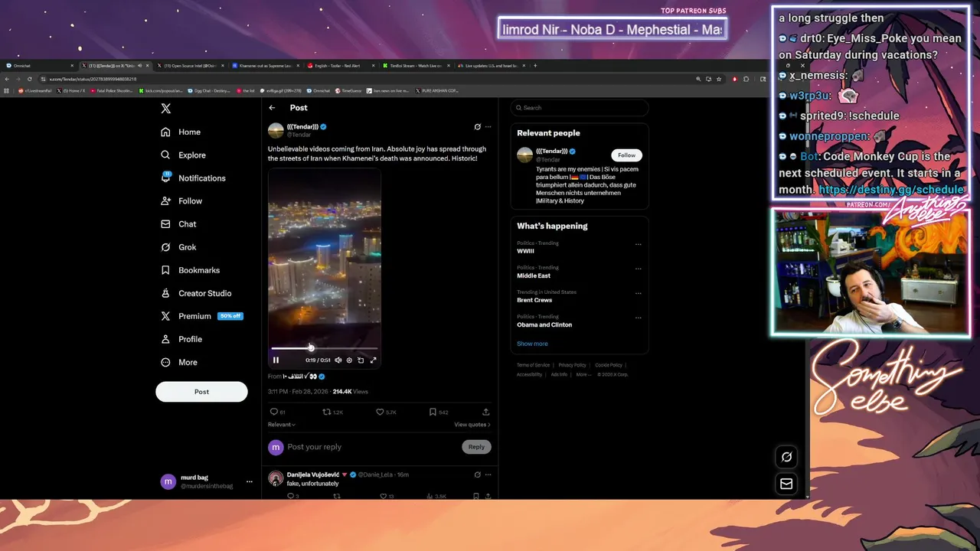Bookmark the post showing 542
The width and height of the screenshot is (980, 551).
tap(439, 412)
